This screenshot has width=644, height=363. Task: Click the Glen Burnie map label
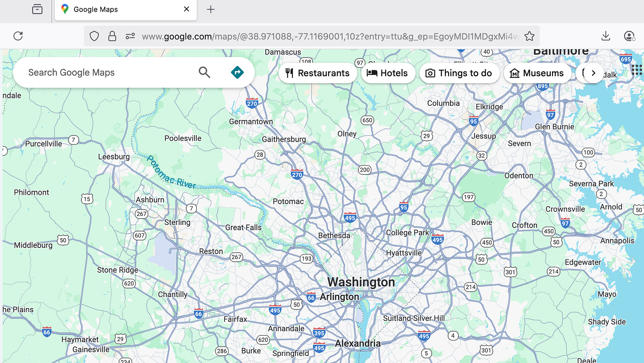(x=554, y=127)
